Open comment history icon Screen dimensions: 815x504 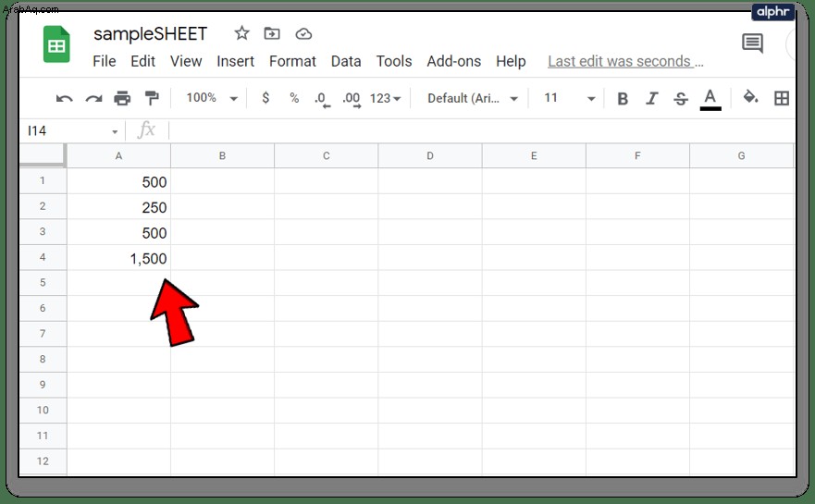[x=752, y=43]
